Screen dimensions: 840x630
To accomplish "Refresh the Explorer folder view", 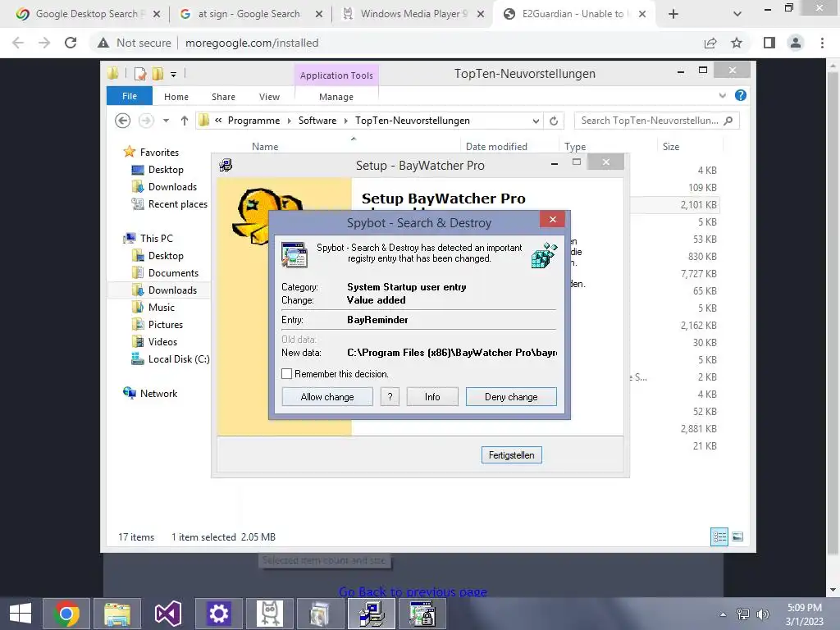I will pos(554,121).
